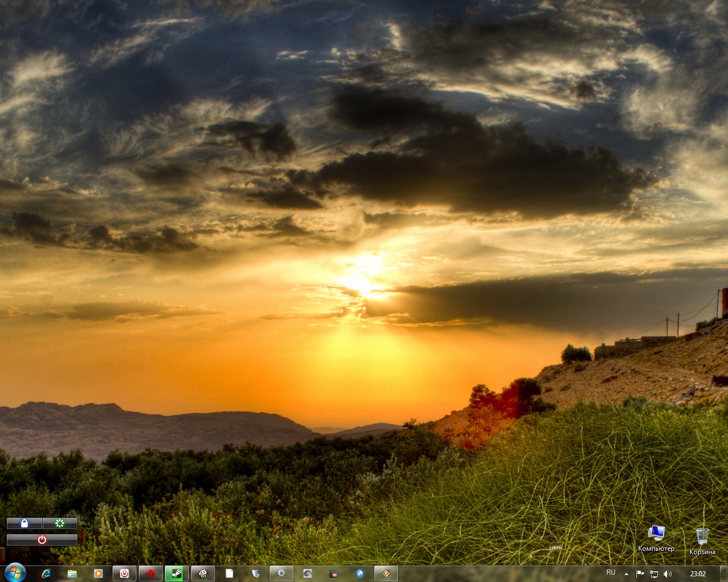Click the lock button on the gadget

pos(24,523)
